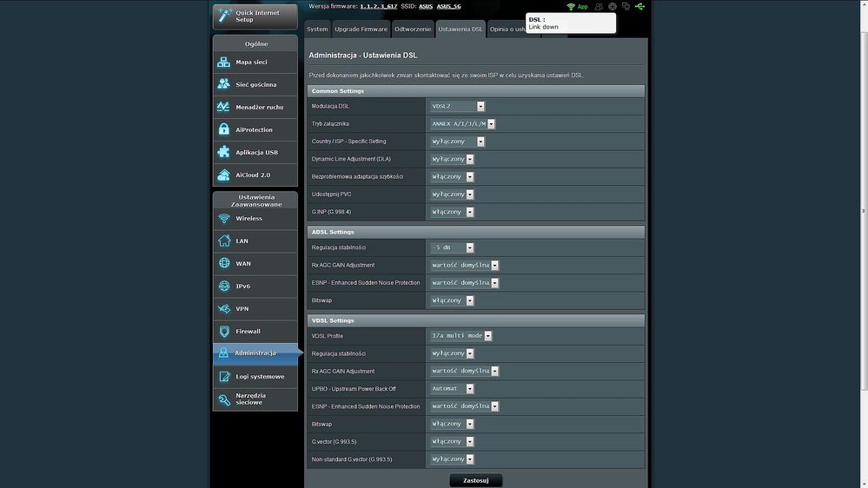Expand the UPBO Upstream Power Back Off dropdown

(x=452, y=389)
